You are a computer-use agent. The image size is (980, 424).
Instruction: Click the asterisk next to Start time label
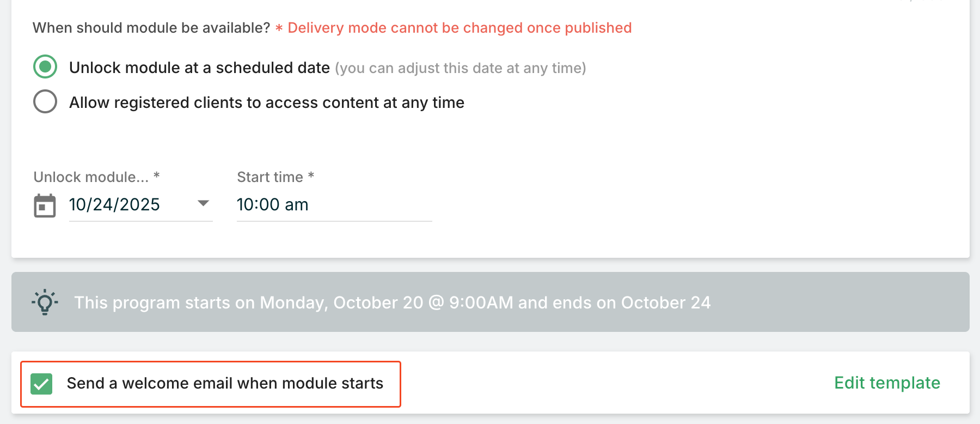point(311,175)
